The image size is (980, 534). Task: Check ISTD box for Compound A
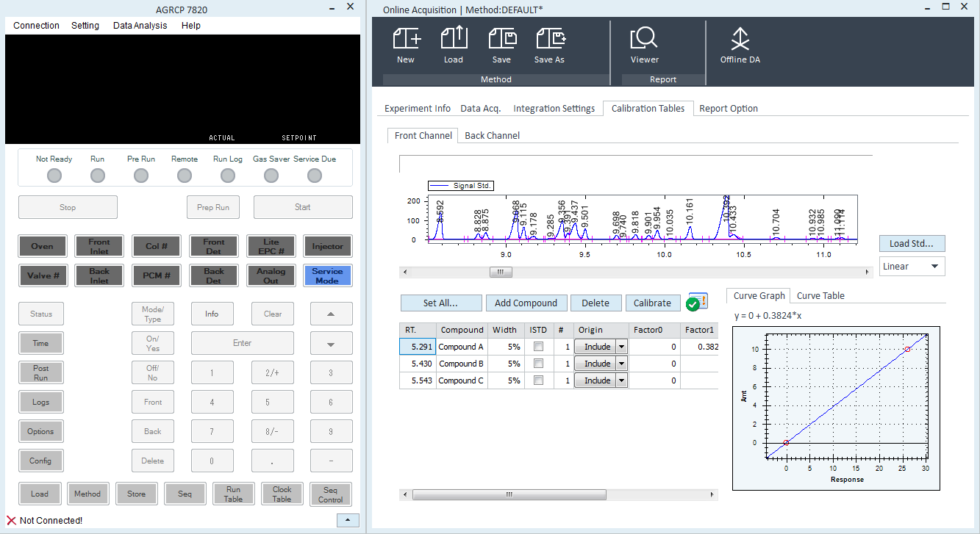point(539,347)
